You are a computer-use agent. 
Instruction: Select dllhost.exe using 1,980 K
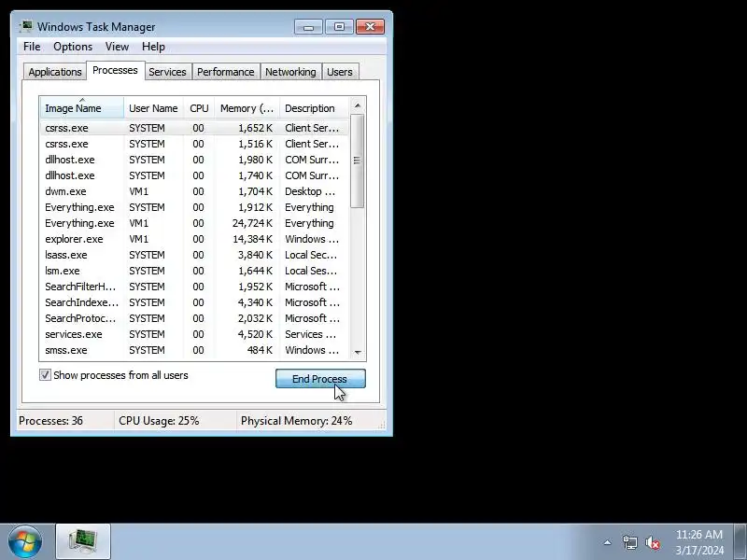point(194,160)
